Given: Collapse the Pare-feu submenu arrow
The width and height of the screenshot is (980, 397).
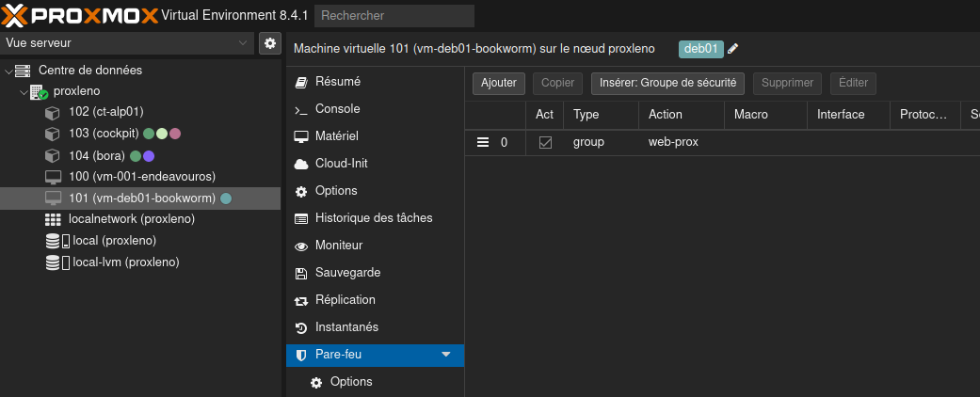Looking at the screenshot, I should (x=446, y=355).
